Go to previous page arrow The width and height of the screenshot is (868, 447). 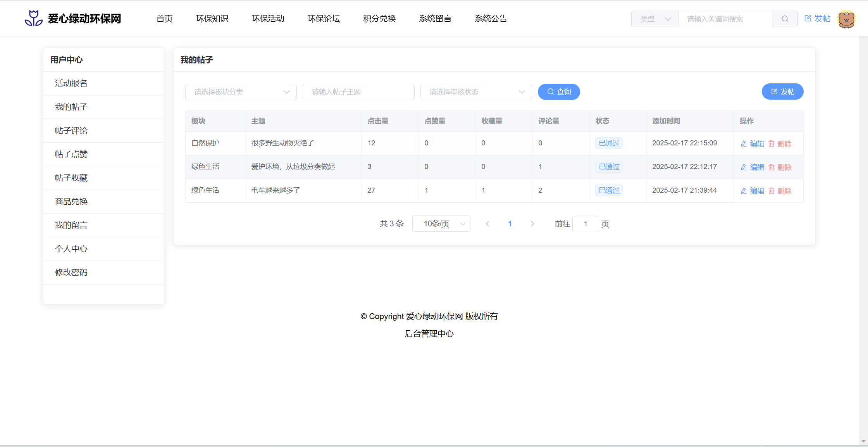coord(487,224)
